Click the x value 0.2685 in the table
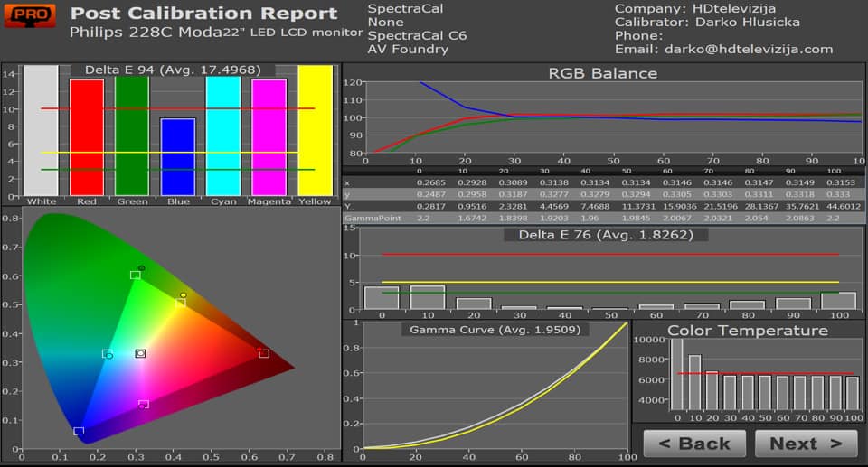 (x=430, y=182)
